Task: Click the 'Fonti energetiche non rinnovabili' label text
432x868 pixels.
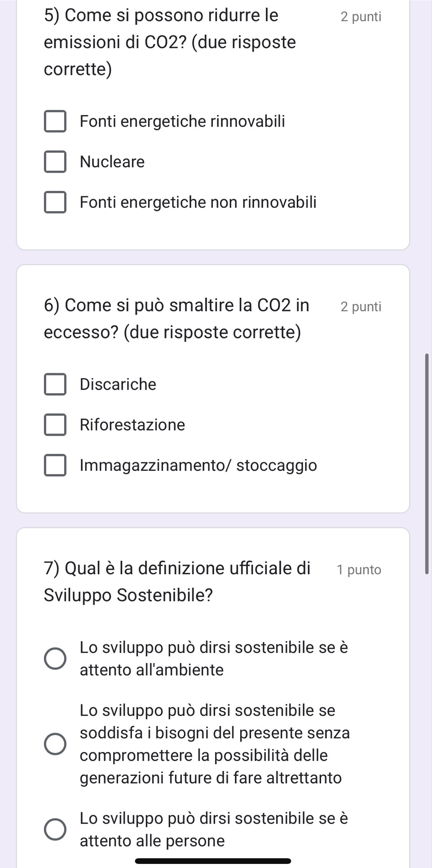Action: pos(198,202)
